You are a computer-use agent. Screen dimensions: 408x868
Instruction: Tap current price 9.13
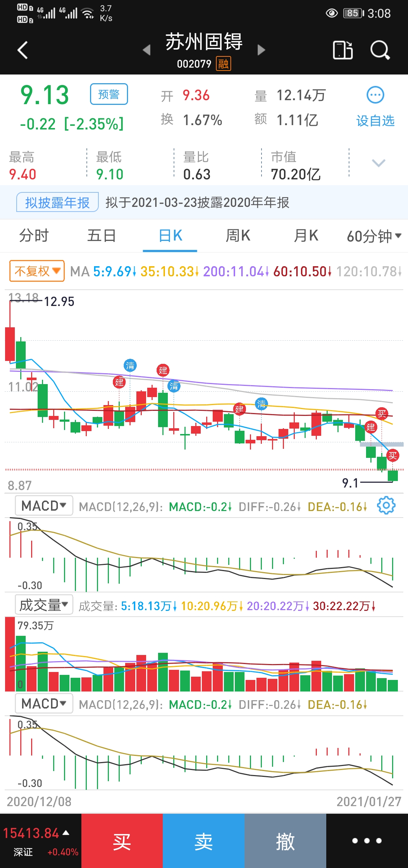pyautogui.click(x=44, y=95)
